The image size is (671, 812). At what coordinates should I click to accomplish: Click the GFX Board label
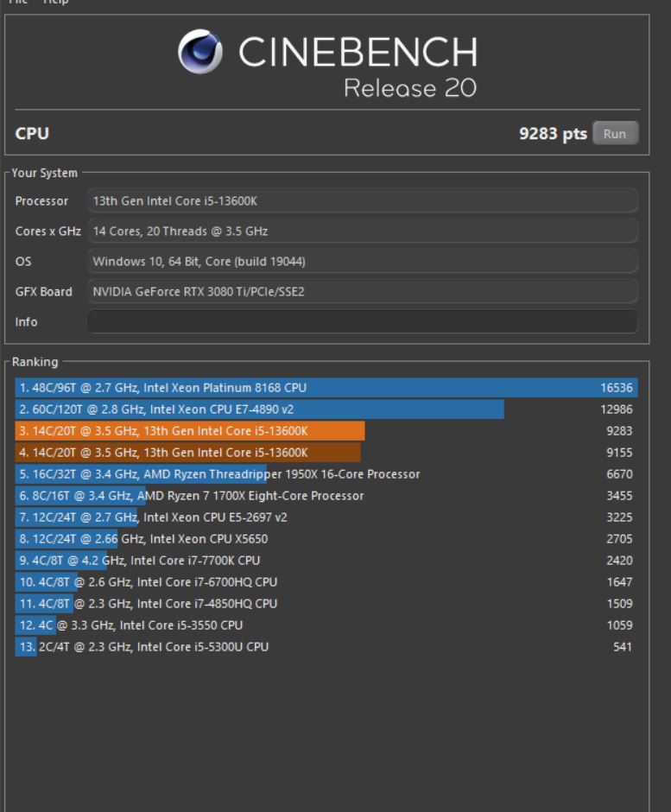tap(43, 292)
